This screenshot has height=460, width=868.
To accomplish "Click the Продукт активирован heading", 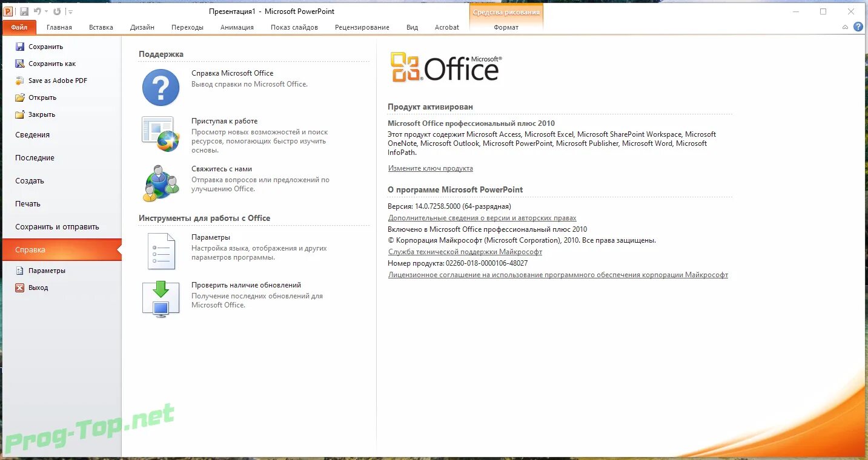I will click(x=431, y=107).
